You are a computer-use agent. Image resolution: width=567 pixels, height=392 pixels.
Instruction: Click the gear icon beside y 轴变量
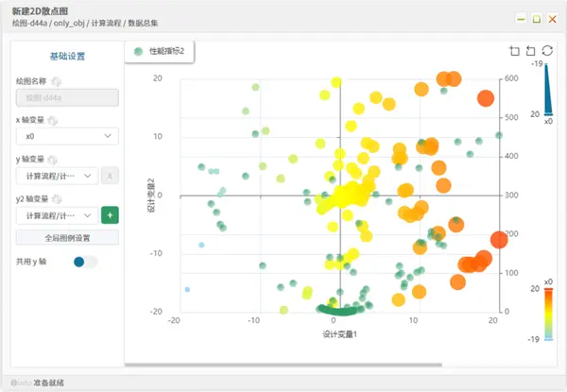tap(53, 160)
